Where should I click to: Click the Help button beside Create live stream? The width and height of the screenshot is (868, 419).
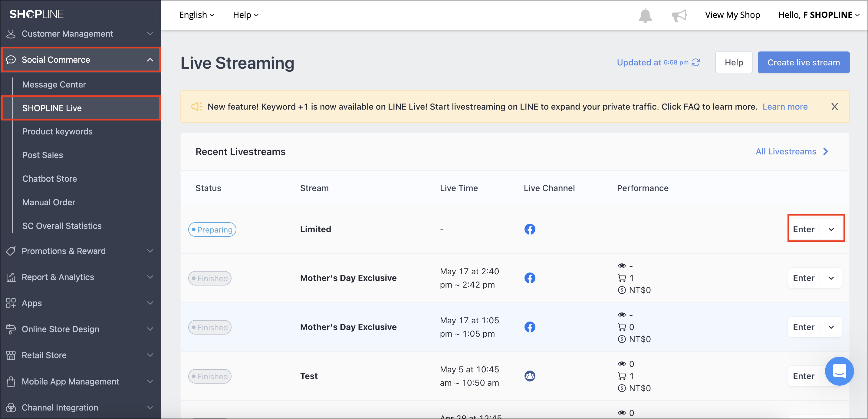734,62
